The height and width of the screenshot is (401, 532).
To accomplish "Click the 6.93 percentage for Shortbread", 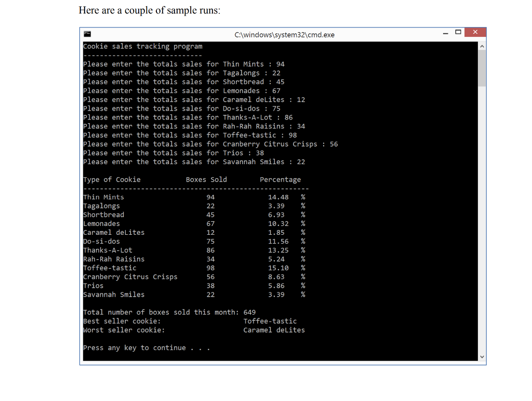I will tap(276, 215).
